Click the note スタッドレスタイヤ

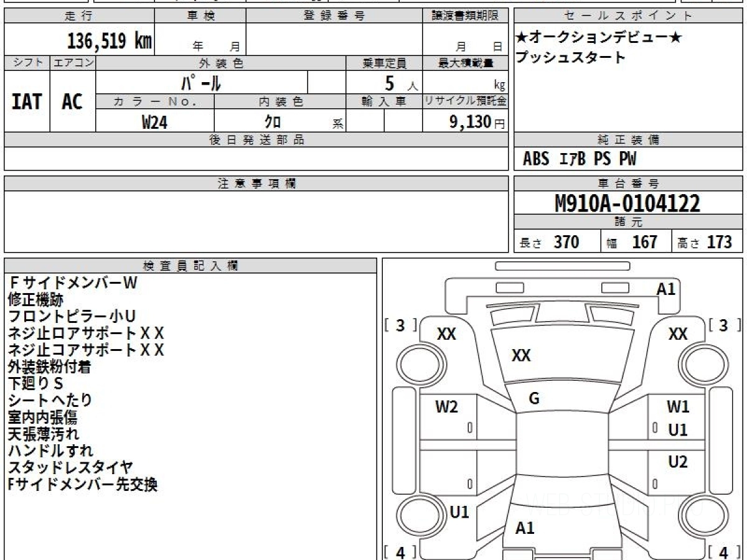[70, 467]
